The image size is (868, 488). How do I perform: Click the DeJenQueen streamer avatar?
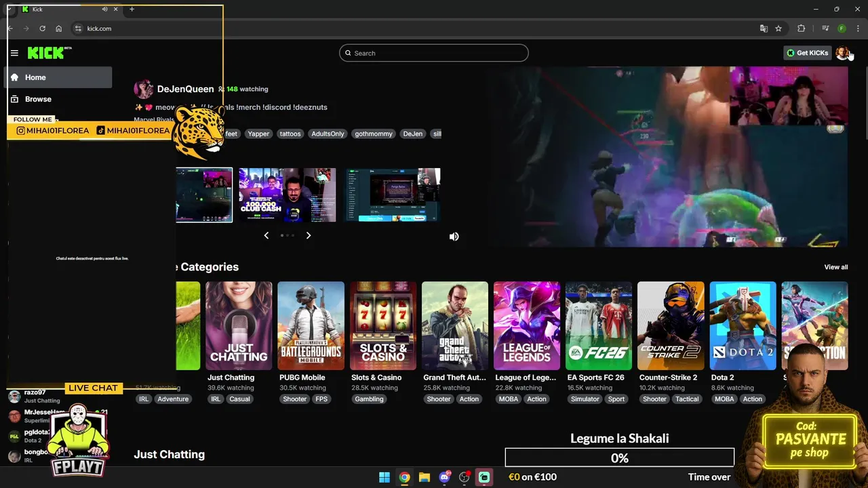pos(143,89)
